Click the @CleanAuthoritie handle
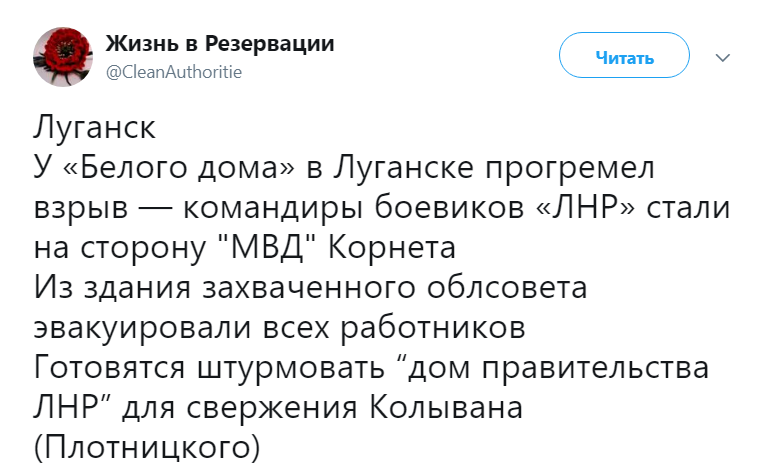This screenshot has width=779, height=470. (173, 72)
